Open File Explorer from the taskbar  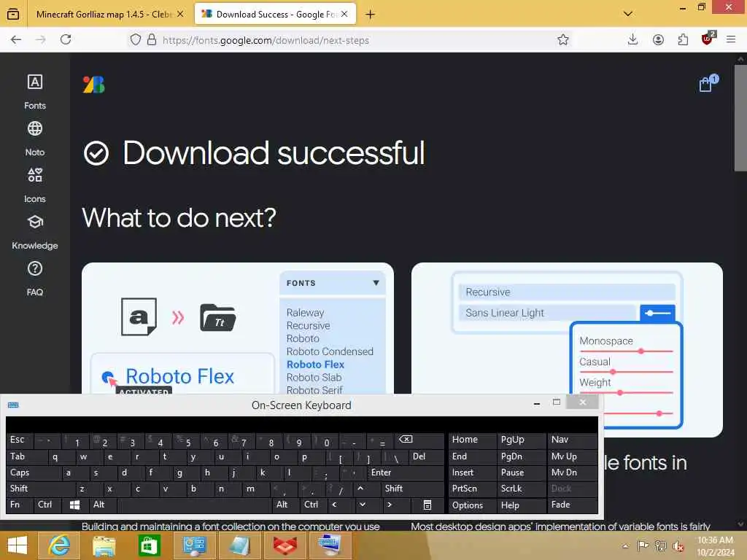104,545
